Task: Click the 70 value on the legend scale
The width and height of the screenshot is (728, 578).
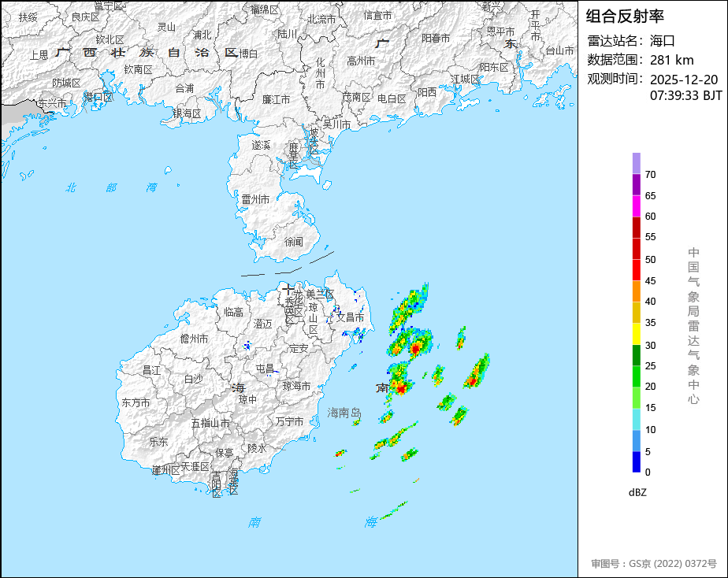Action: tap(651, 175)
